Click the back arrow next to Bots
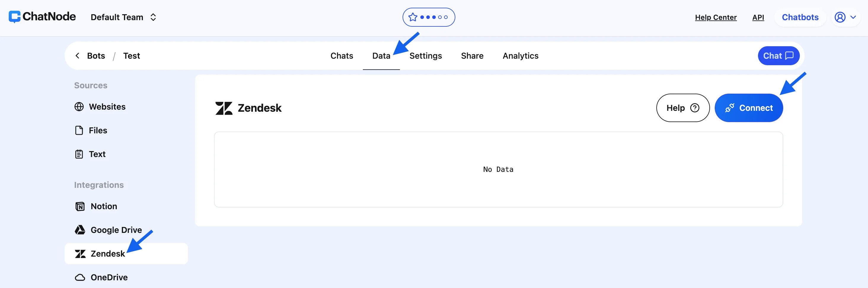Image resolution: width=868 pixels, height=288 pixels. pyautogui.click(x=77, y=56)
